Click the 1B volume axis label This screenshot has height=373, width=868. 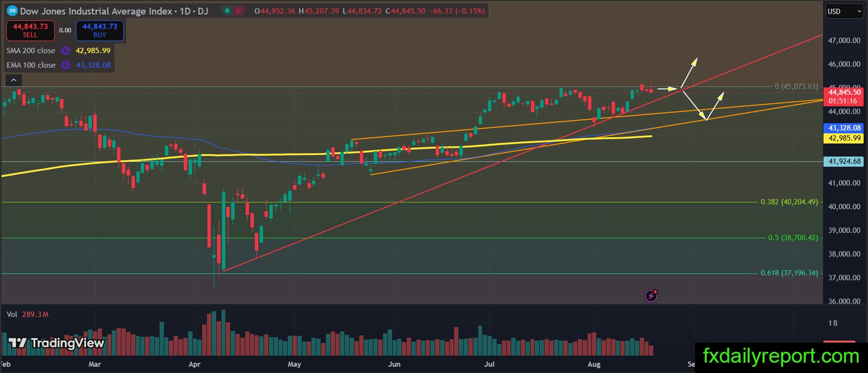click(833, 323)
